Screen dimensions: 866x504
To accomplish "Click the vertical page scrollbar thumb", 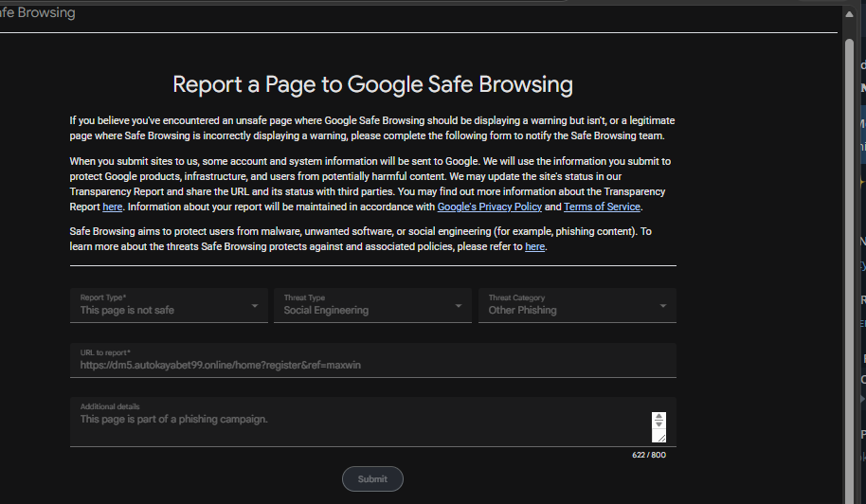I will click(850, 271).
